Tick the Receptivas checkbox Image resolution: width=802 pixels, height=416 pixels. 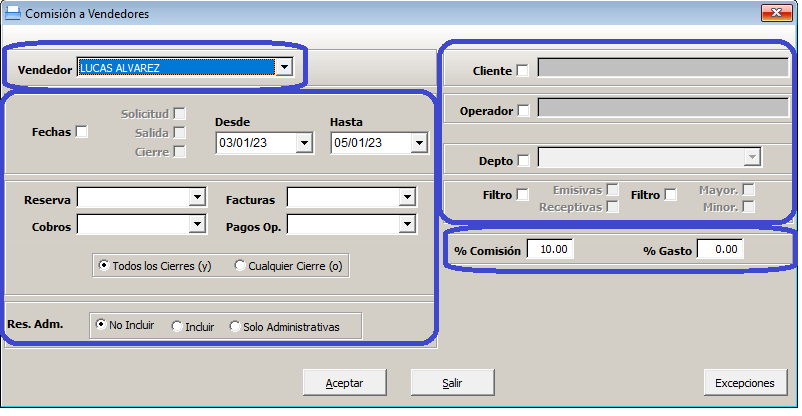tap(612, 207)
